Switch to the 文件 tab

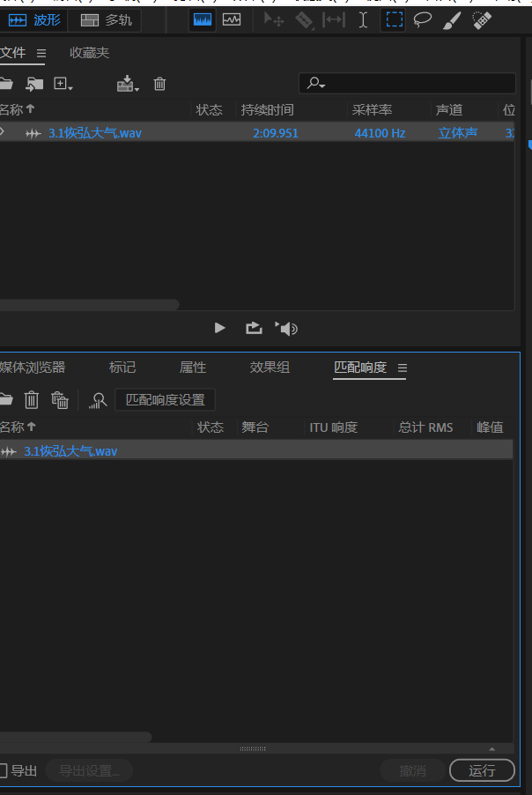coord(12,53)
